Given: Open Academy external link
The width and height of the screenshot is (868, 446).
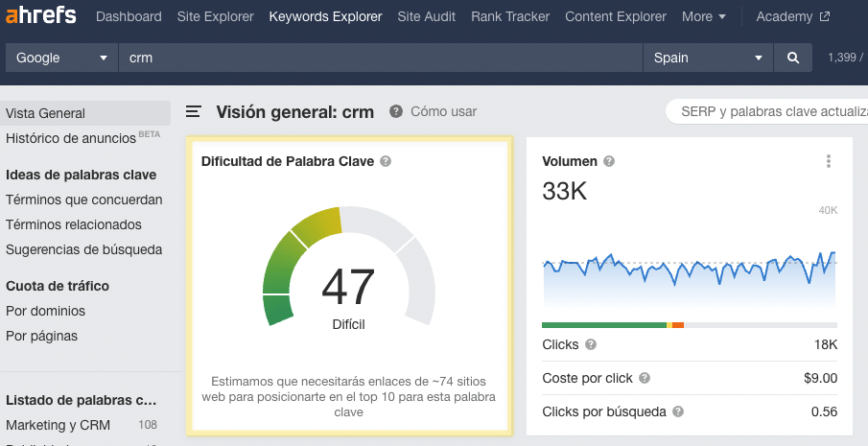Looking at the screenshot, I should (792, 16).
